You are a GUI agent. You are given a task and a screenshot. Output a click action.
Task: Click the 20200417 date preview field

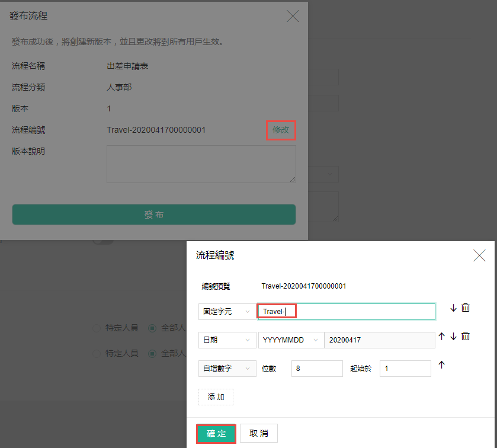pos(380,340)
